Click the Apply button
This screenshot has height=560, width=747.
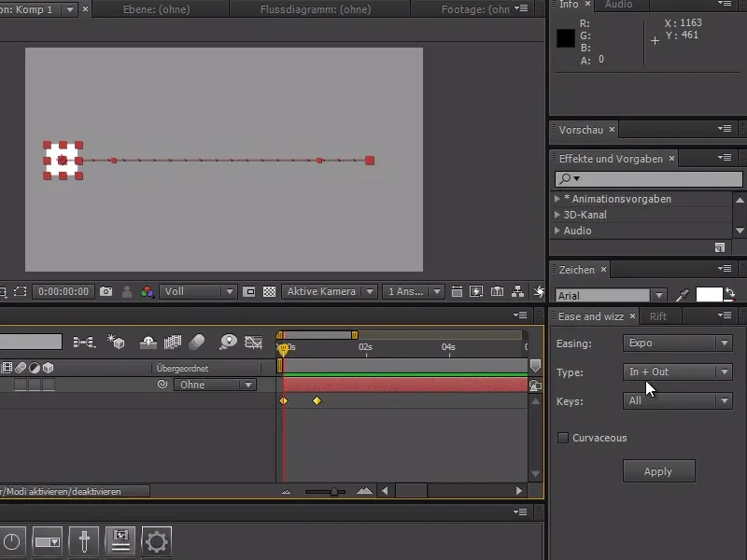[x=658, y=471]
